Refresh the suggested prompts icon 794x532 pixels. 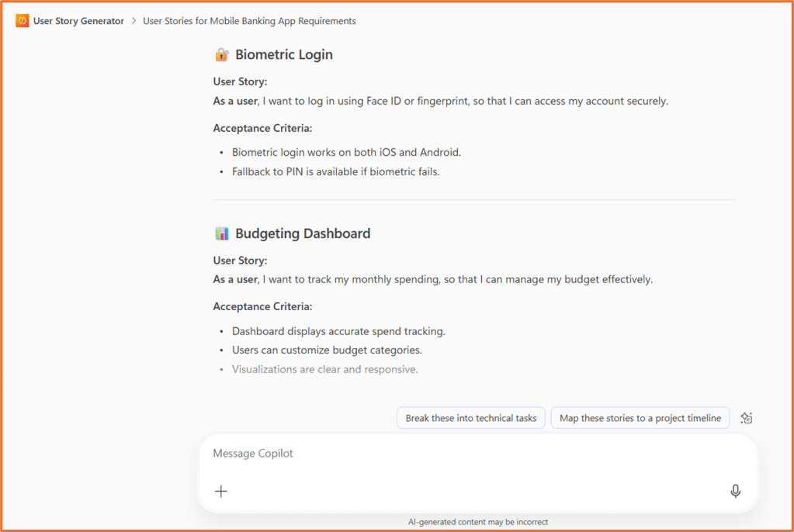coord(747,418)
